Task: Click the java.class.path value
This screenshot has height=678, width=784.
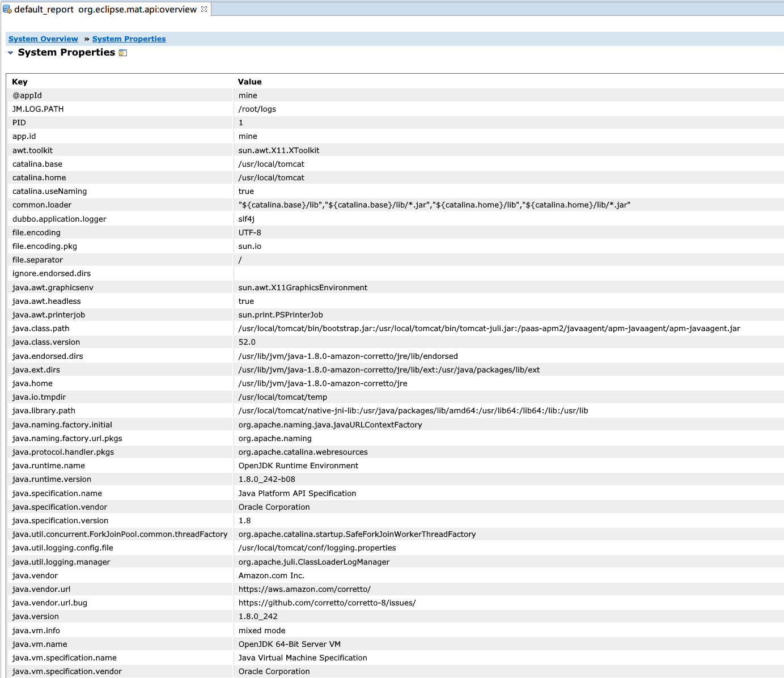Action: coord(489,328)
